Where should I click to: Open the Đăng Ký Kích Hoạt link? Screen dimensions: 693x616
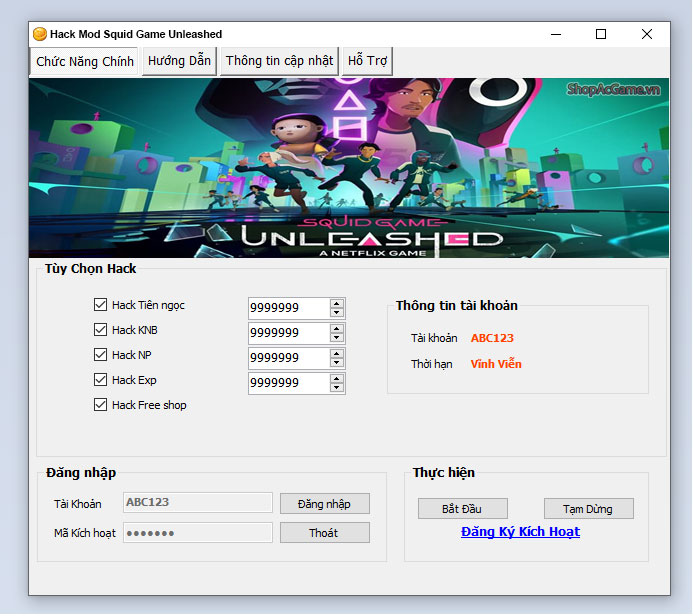click(520, 532)
